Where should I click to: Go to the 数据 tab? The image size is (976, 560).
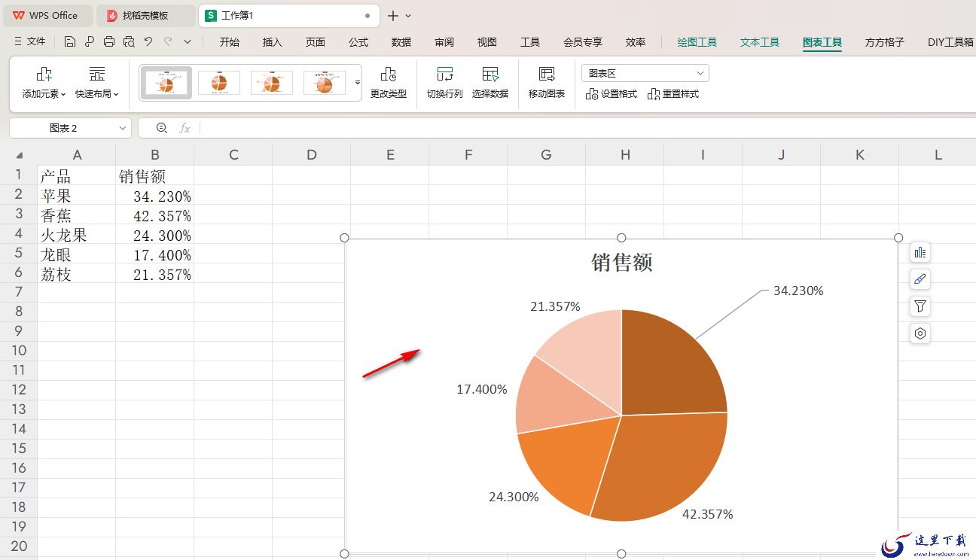pyautogui.click(x=401, y=42)
